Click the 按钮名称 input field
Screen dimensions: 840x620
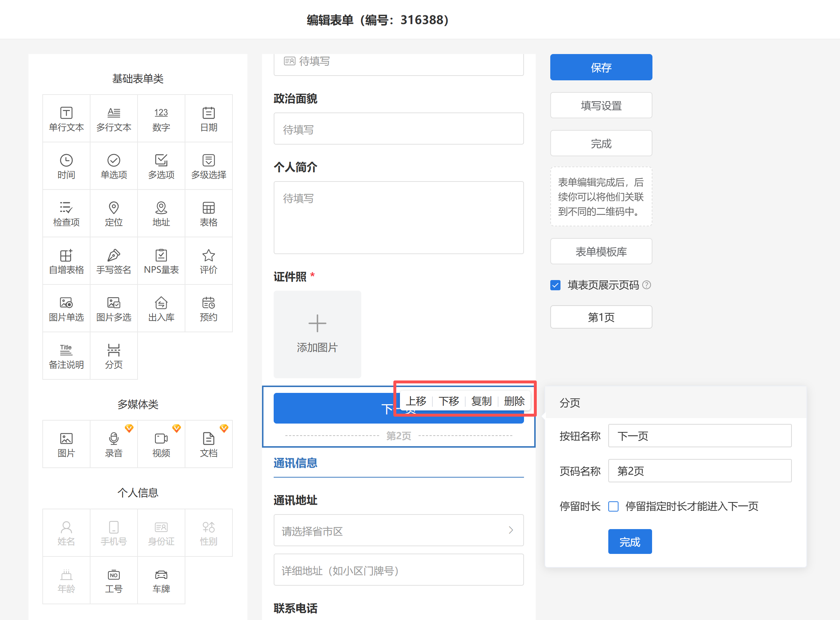click(x=700, y=436)
